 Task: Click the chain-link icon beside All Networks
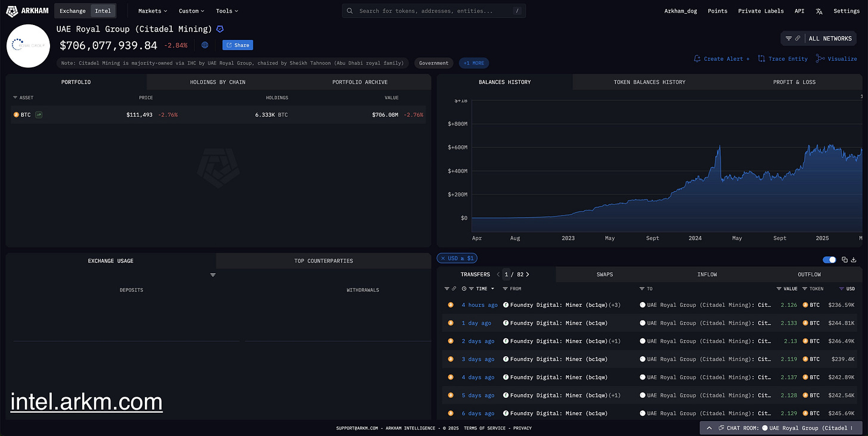click(798, 38)
